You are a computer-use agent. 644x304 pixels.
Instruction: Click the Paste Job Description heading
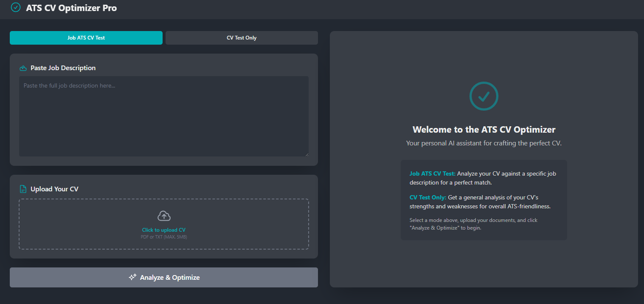click(63, 68)
